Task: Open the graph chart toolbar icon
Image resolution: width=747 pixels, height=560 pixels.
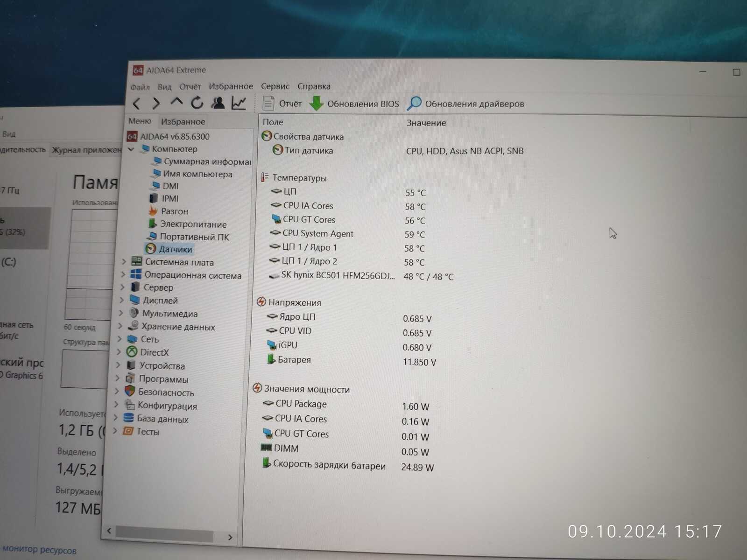Action: pyautogui.click(x=239, y=103)
